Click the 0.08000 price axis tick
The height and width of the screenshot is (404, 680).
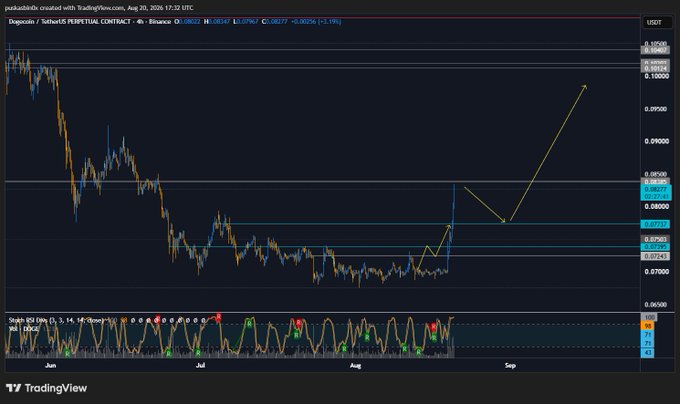click(x=656, y=206)
